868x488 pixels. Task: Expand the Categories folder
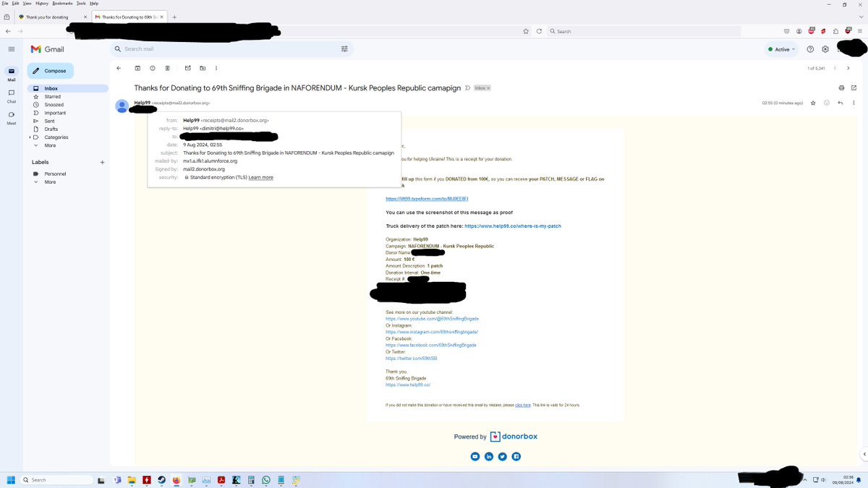click(x=30, y=137)
